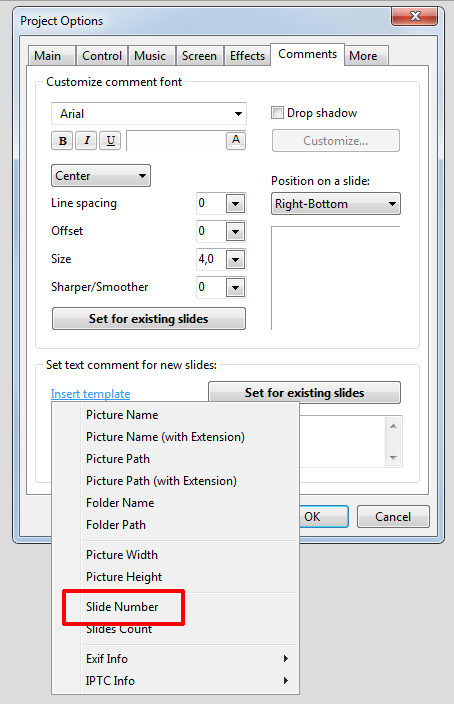Screen dimensions: 454x704
Task: Toggle Underline font style button
Action: tap(110, 141)
